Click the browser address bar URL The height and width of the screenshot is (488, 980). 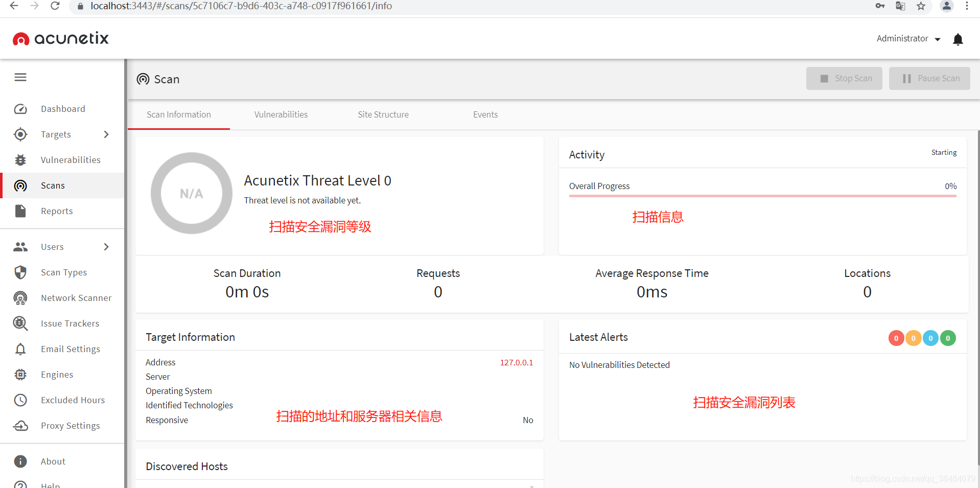point(241,6)
